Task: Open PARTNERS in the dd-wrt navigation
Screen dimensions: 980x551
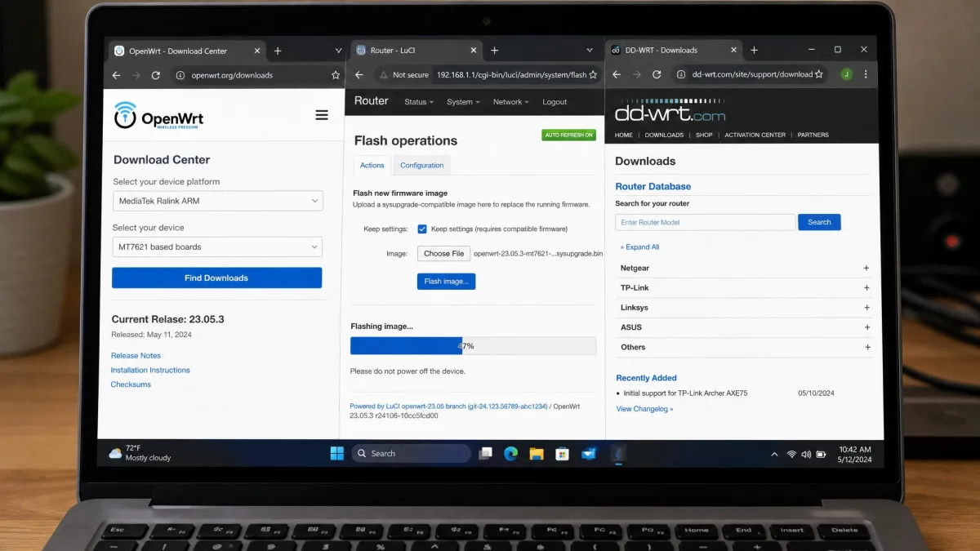Action: tap(813, 135)
